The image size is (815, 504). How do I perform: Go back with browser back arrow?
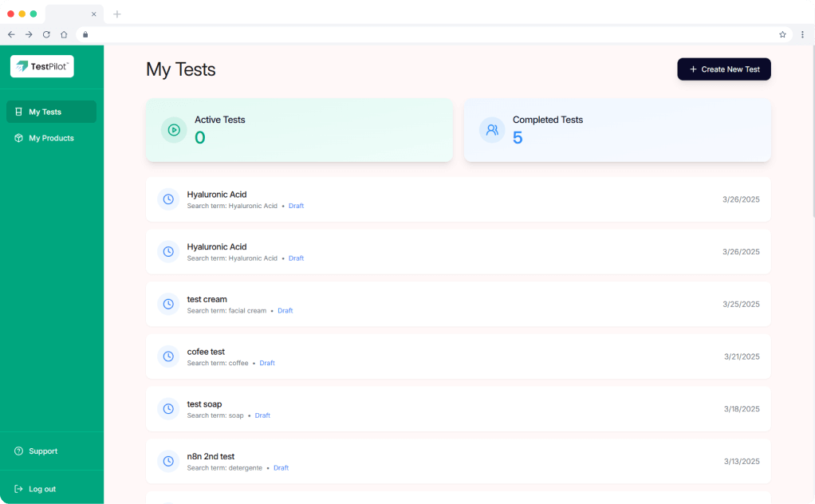pos(11,34)
